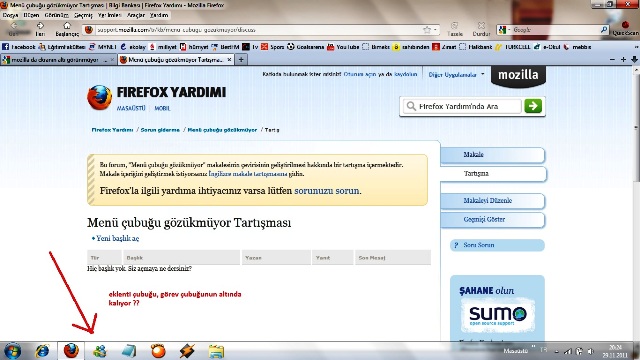Launch Internet Explorer from the taskbar
The width and height of the screenshot is (640, 360).
pyautogui.click(x=42, y=351)
